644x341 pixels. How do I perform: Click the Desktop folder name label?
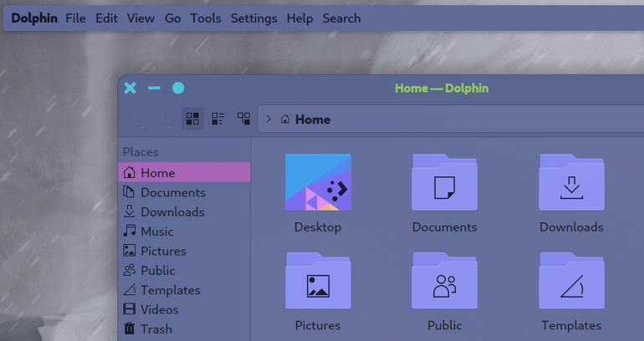pyautogui.click(x=318, y=227)
